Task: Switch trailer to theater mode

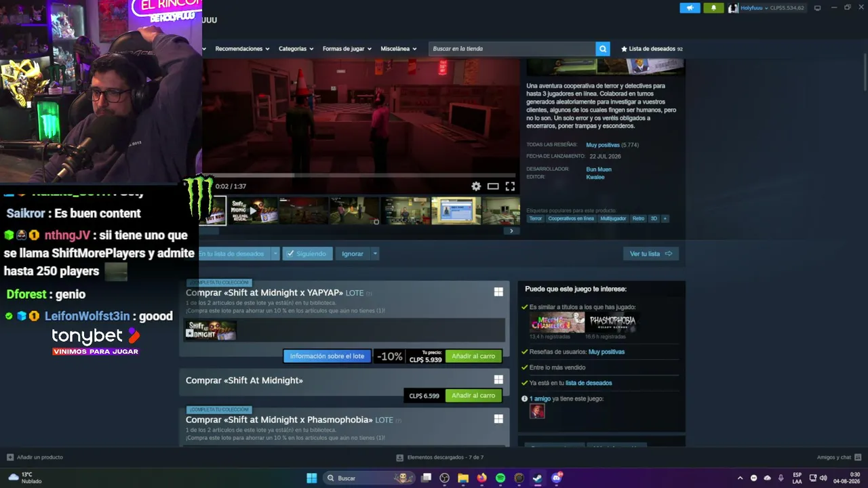Action: click(493, 186)
